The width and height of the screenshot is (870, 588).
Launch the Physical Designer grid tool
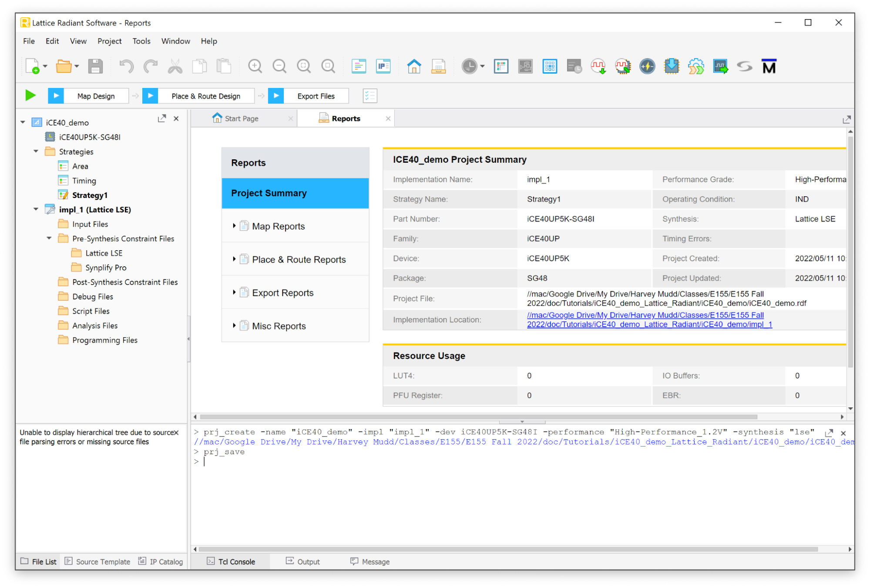[550, 66]
